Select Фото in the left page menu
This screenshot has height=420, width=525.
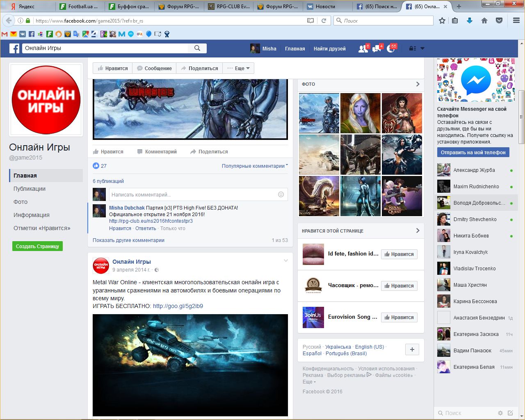[x=21, y=202]
